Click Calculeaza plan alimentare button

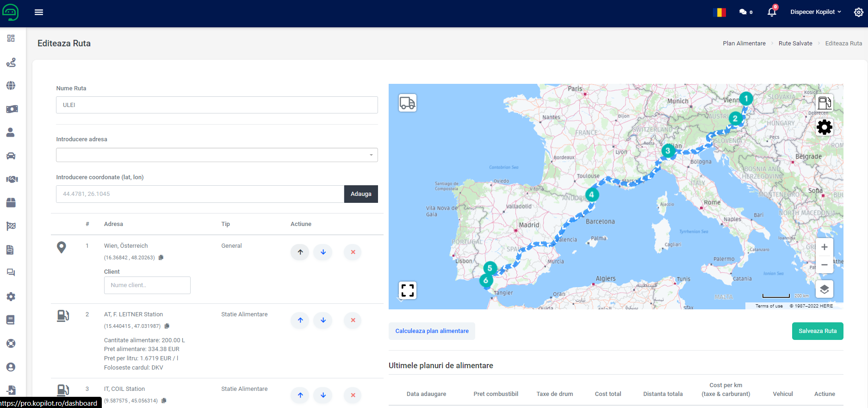(x=432, y=331)
